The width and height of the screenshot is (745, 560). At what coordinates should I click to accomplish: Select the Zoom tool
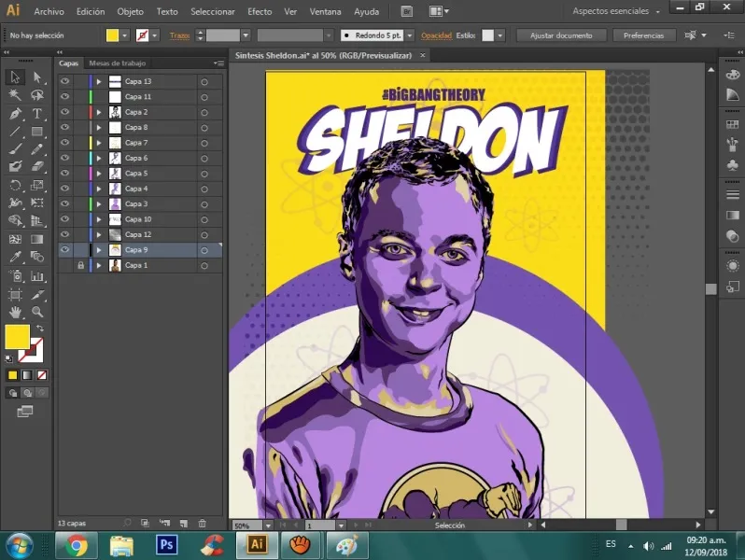(37, 312)
